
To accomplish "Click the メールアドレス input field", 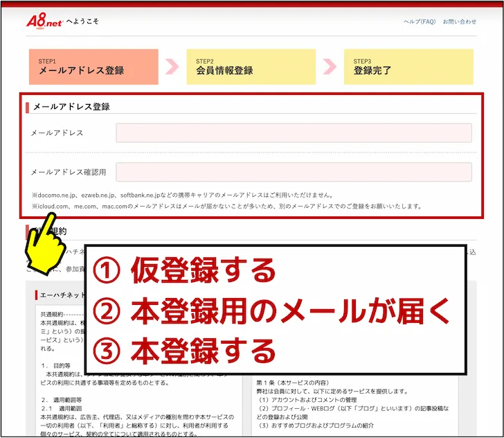I will 294,132.
